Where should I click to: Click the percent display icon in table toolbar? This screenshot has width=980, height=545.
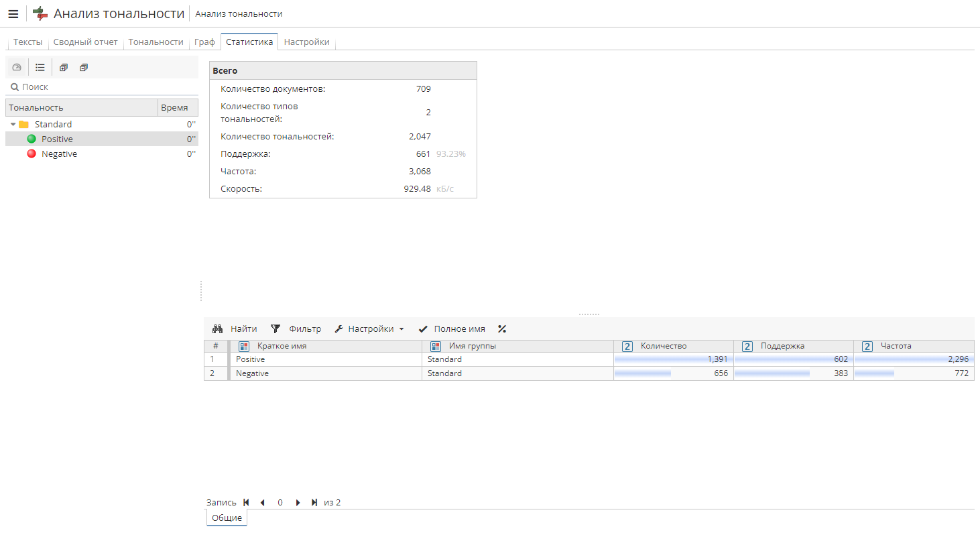pos(502,329)
